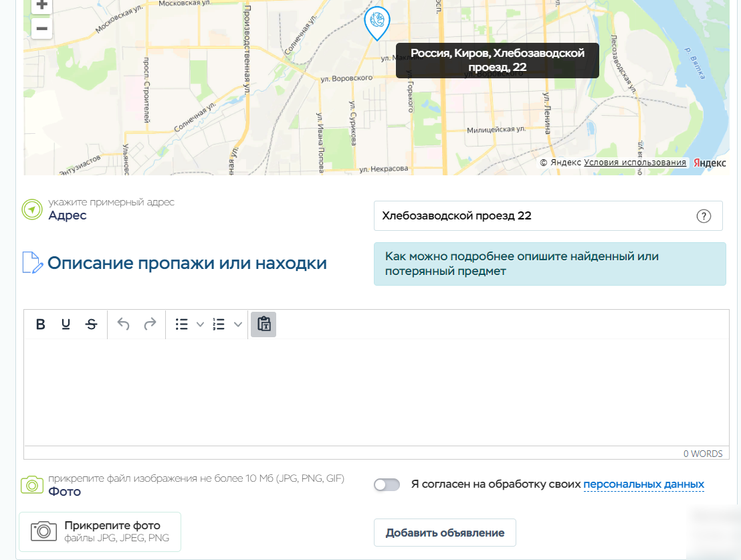Zoom out the map with minus button
Image resolution: width=741 pixels, height=560 pixels.
pyautogui.click(x=41, y=28)
